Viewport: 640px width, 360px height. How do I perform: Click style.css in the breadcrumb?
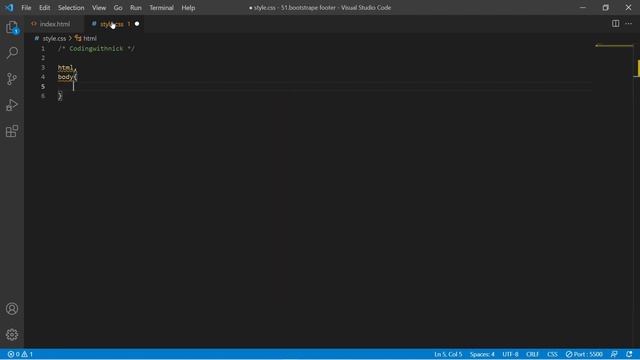pyautogui.click(x=54, y=38)
